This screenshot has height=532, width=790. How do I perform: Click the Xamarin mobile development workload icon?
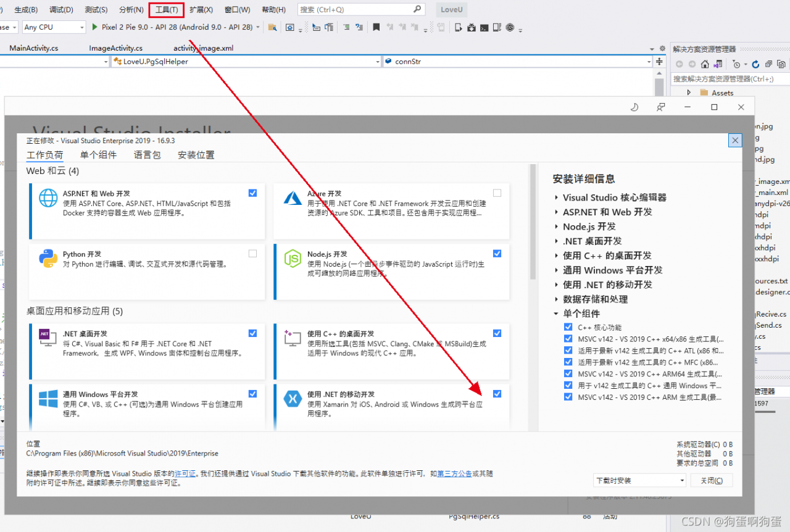[292, 399]
